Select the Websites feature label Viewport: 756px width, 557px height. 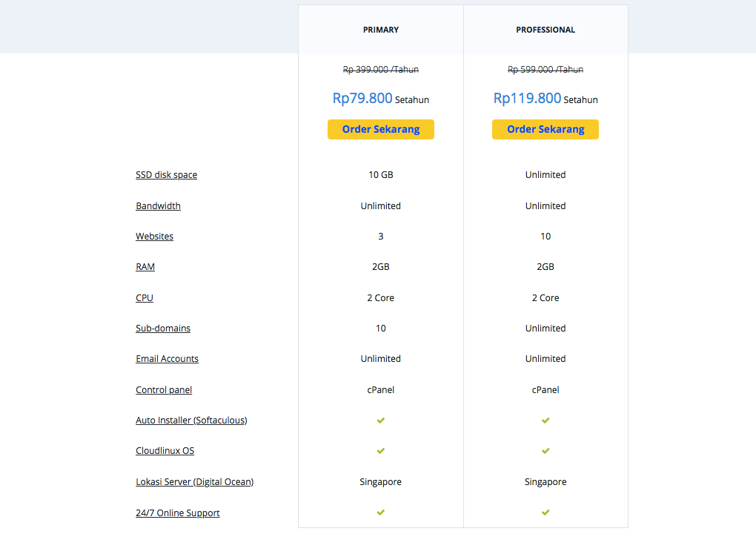(154, 237)
